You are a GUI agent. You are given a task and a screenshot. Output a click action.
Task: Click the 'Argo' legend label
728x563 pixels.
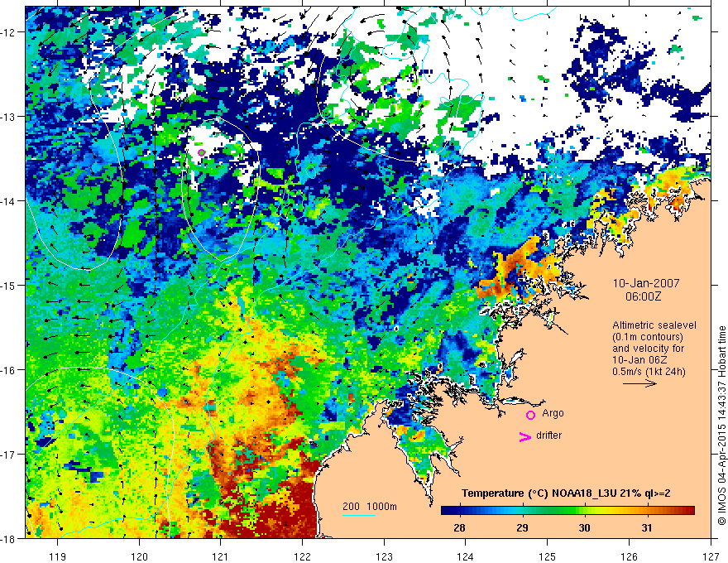[553, 413]
